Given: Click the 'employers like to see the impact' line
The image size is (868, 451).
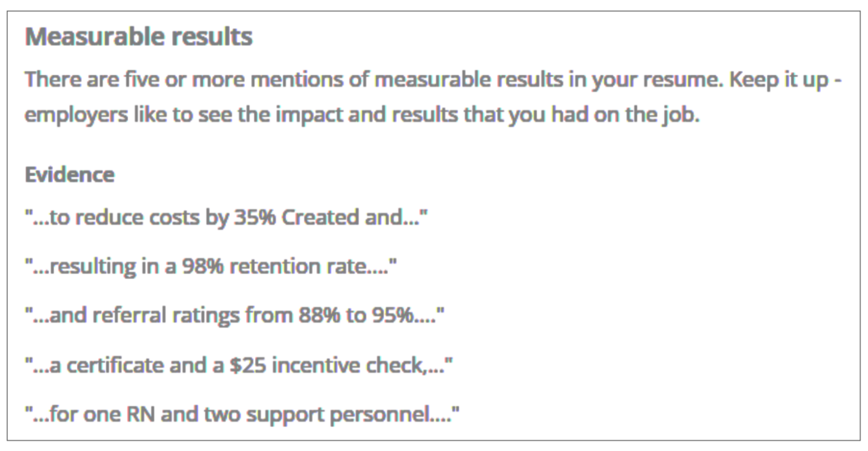Looking at the screenshot, I should 362,115.
